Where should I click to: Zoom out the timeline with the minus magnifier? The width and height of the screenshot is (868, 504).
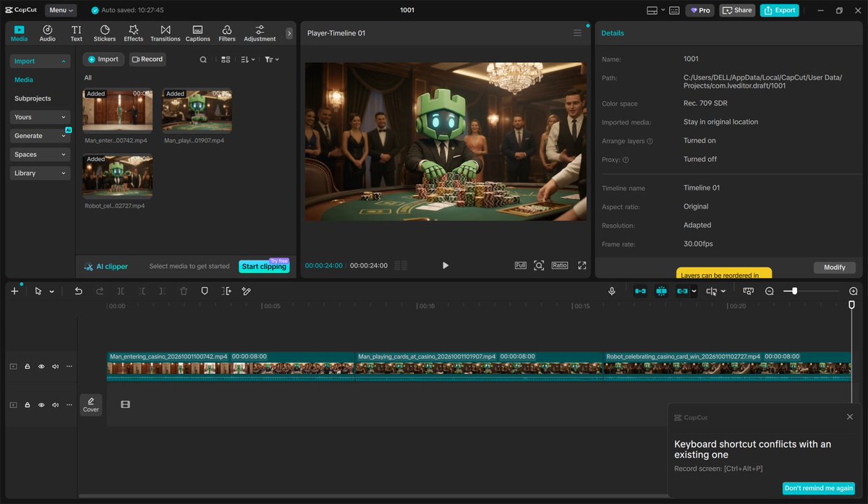point(770,291)
